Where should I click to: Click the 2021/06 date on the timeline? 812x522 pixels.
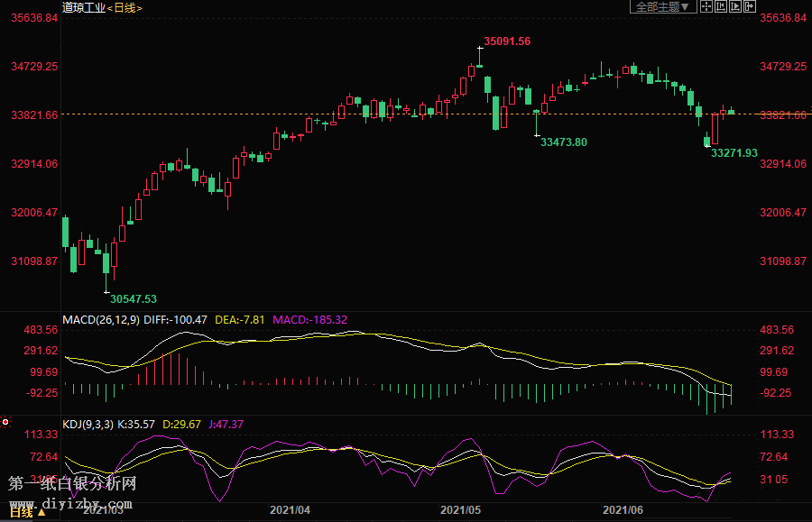click(623, 509)
